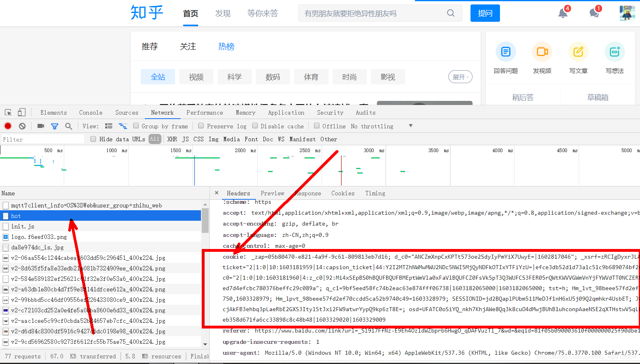Image resolution: width=640 pixels, height=364 pixels.
Task: Toggle the Offline checkbox
Action: [317, 126]
